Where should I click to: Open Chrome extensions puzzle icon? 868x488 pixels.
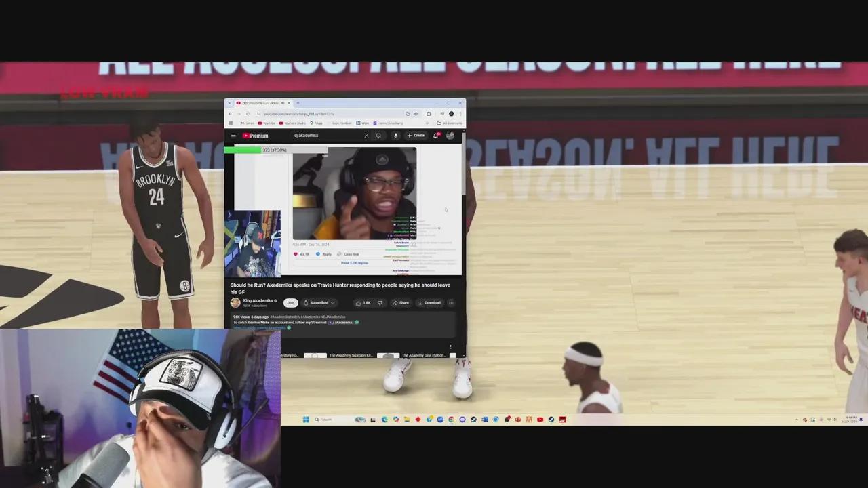pos(429,114)
